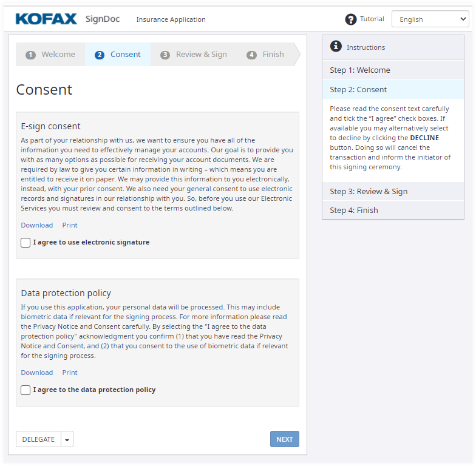Click the DELEGATE button
The image size is (476, 466).
tap(38, 439)
